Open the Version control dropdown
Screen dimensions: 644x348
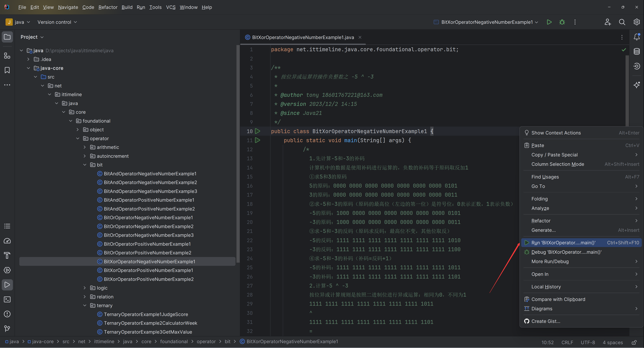[57, 22]
